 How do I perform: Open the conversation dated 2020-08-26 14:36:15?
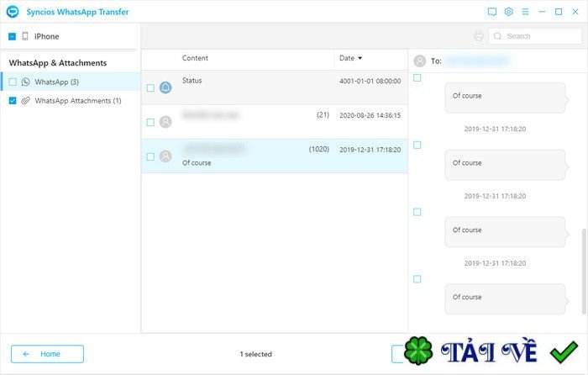click(275, 122)
